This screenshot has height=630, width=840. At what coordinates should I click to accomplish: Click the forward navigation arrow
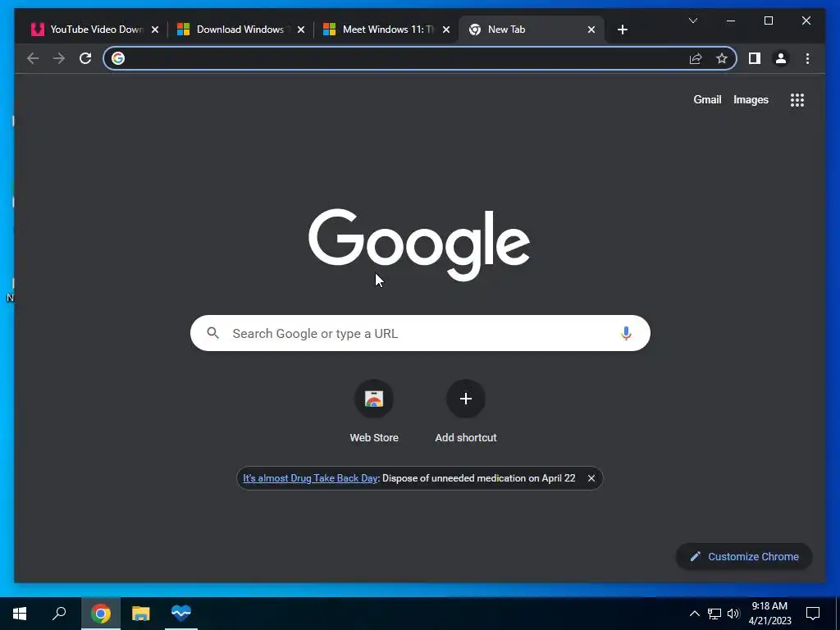[x=59, y=58]
